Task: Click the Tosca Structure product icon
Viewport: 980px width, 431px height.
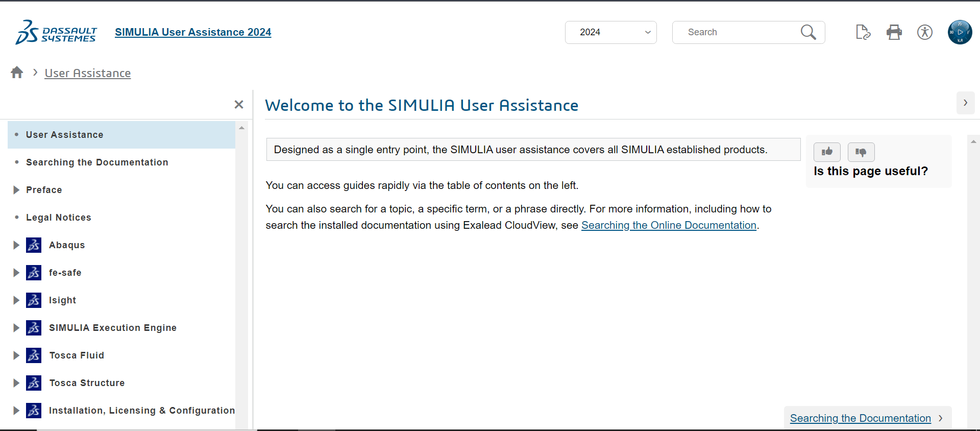Action: click(34, 383)
